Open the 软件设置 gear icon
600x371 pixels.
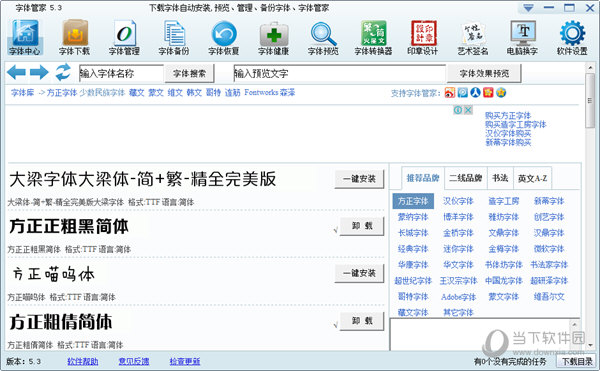click(x=572, y=37)
